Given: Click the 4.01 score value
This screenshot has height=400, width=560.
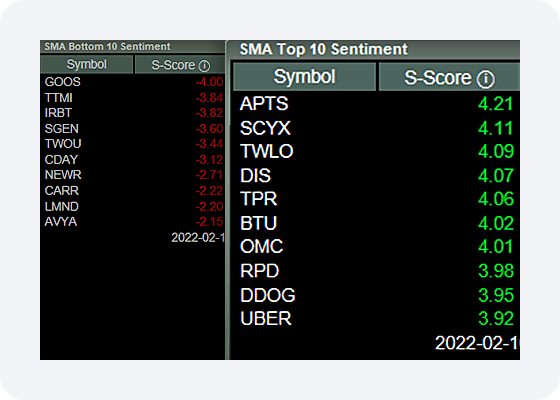Looking at the screenshot, I should (496, 246).
